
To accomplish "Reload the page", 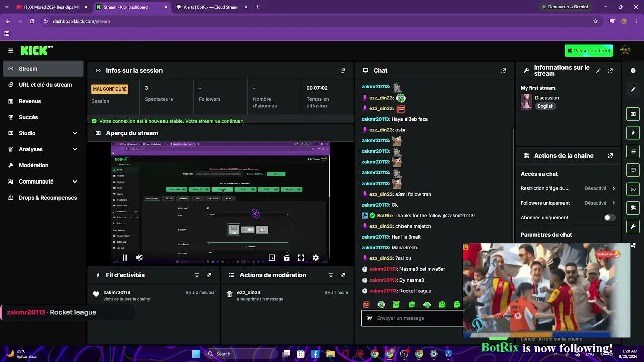I will click(x=32, y=21).
